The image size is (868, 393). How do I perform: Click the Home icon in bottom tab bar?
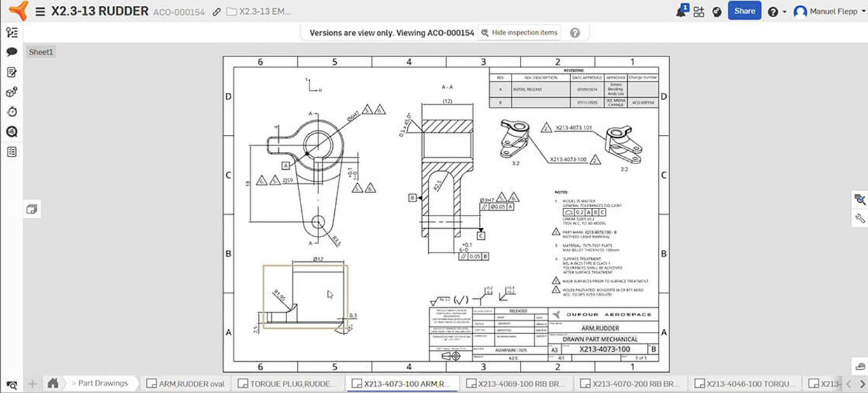pos(53,383)
